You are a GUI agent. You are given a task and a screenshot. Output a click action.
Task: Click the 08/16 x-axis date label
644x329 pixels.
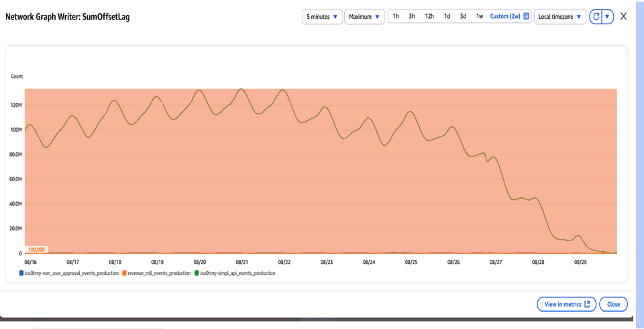click(30, 262)
